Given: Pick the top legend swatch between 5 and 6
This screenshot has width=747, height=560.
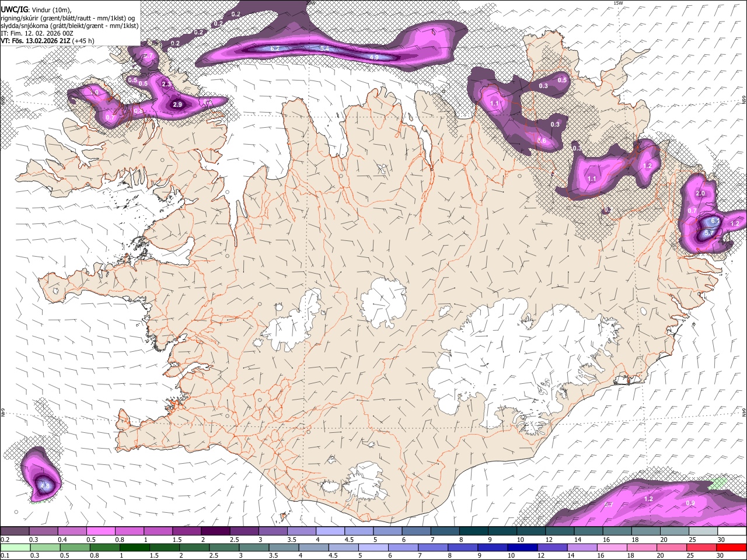Looking at the screenshot, I should 387,531.
